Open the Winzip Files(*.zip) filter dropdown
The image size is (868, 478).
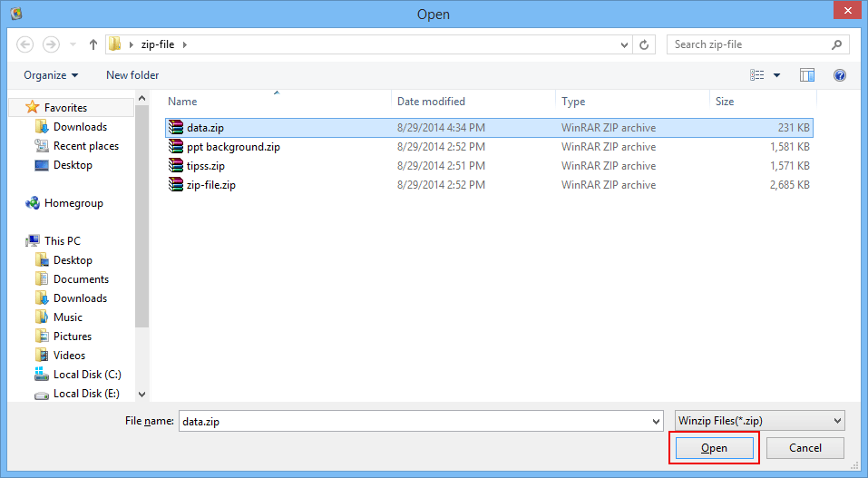point(759,421)
